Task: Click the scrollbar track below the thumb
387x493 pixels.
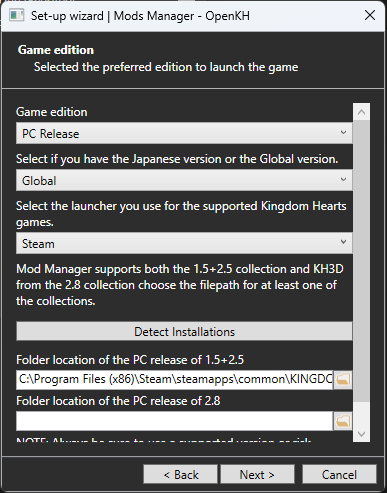Action: click(362, 414)
